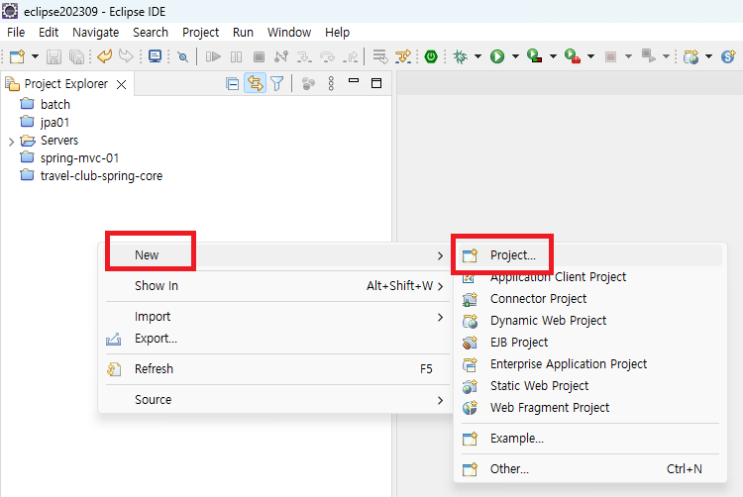
Task: Open the Debug dropdown arrow
Action: [x=478, y=57]
